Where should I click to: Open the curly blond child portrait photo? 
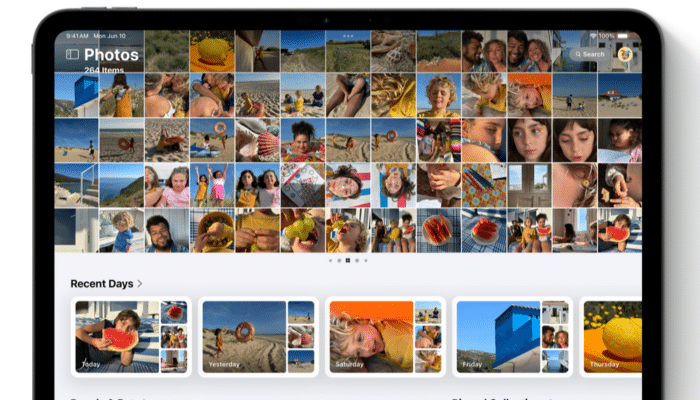[439, 95]
